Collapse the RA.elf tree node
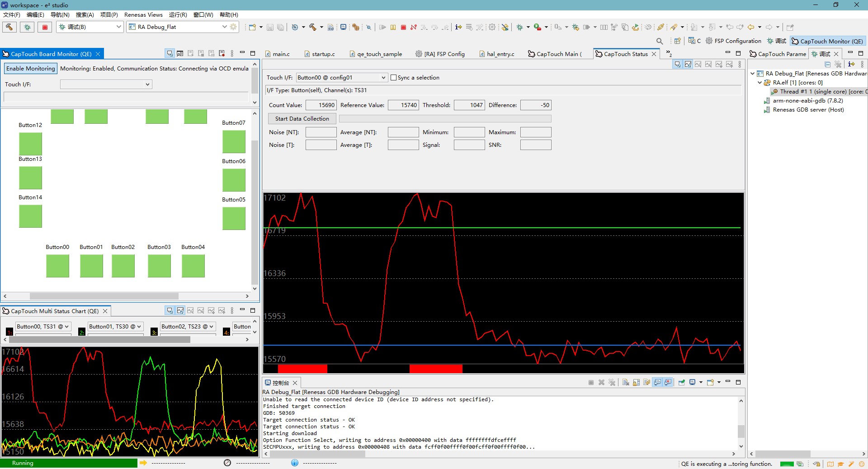Image resolution: width=868 pixels, height=469 pixels. (x=759, y=83)
